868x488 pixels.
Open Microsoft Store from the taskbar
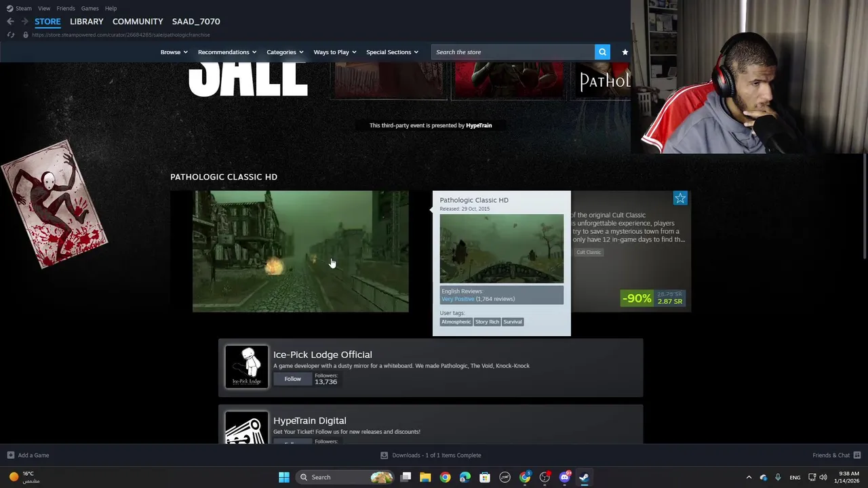[485, 477]
